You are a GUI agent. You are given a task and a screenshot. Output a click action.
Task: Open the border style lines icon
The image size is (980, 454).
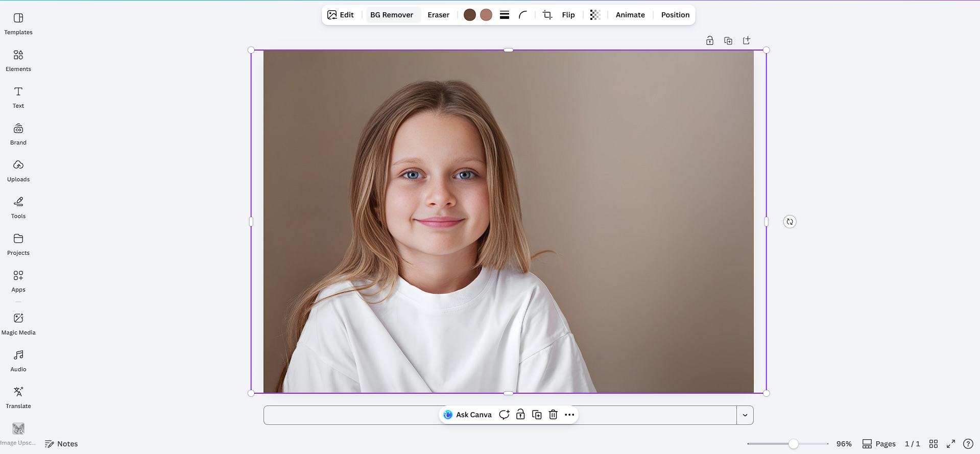(505, 15)
